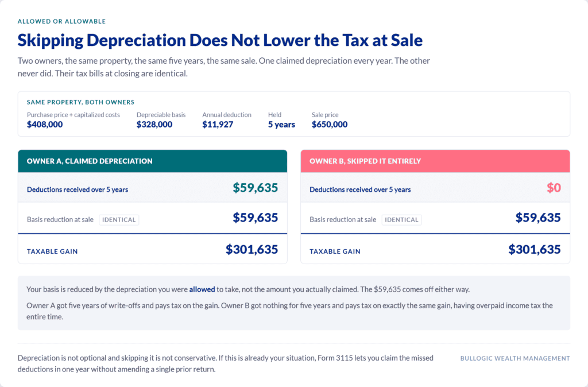The height and width of the screenshot is (387, 588).
Task: Click the Form 3115 footnote text
Action: 225,363
